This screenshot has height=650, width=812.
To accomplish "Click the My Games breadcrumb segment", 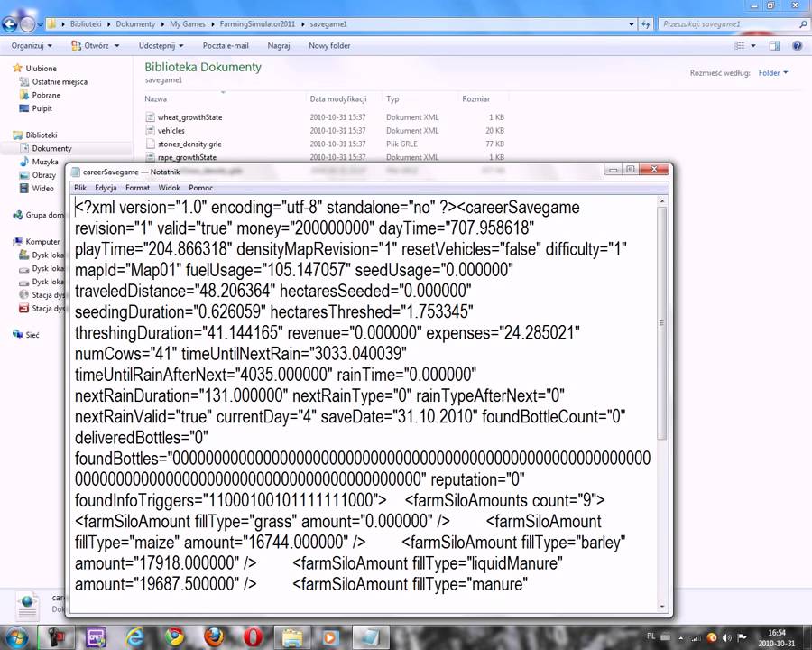I will click(188, 23).
